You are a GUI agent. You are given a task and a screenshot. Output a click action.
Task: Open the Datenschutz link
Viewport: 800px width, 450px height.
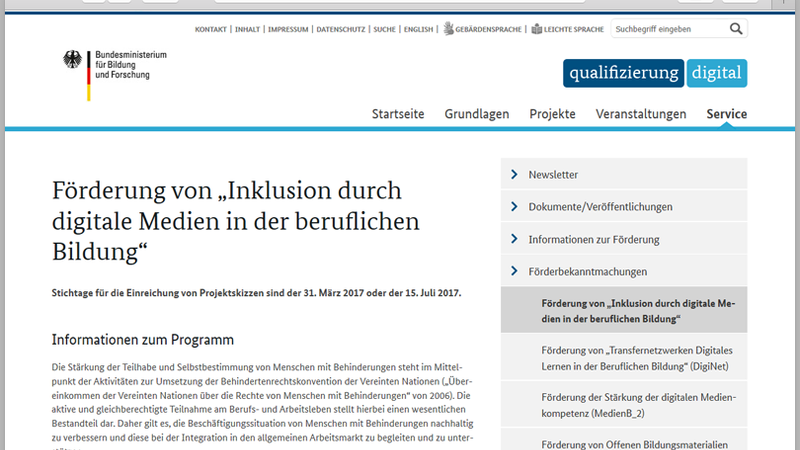[x=341, y=30]
